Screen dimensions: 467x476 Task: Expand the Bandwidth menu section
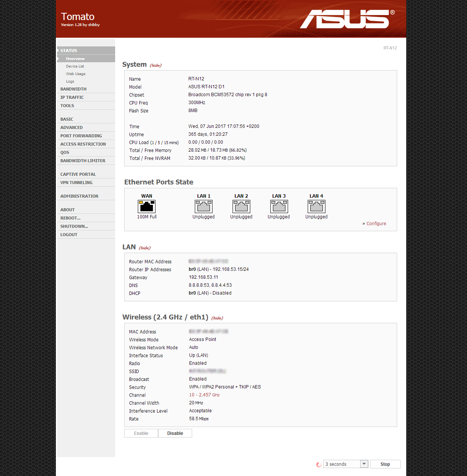point(73,89)
